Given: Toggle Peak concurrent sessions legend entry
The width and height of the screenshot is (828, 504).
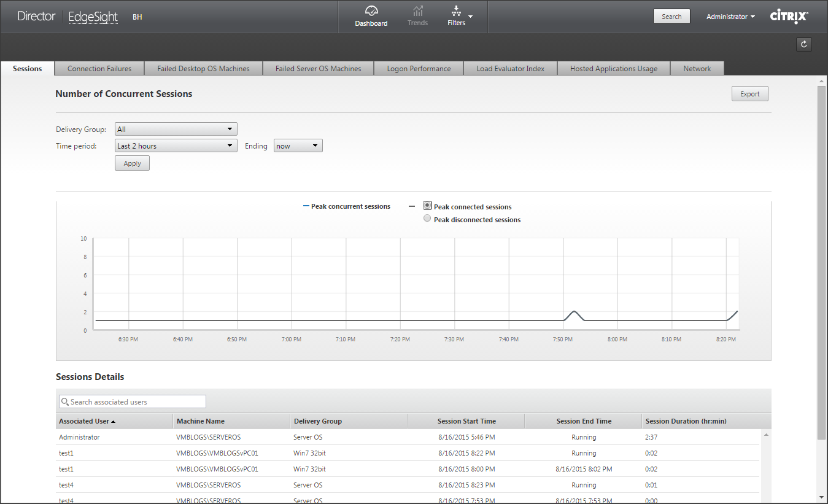Looking at the screenshot, I should coord(347,206).
